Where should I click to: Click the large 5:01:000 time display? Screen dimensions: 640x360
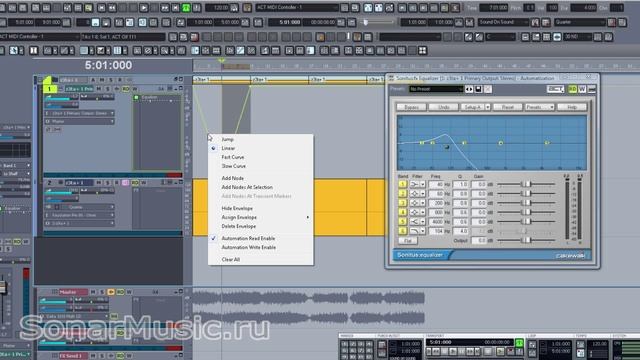click(108, 65)
